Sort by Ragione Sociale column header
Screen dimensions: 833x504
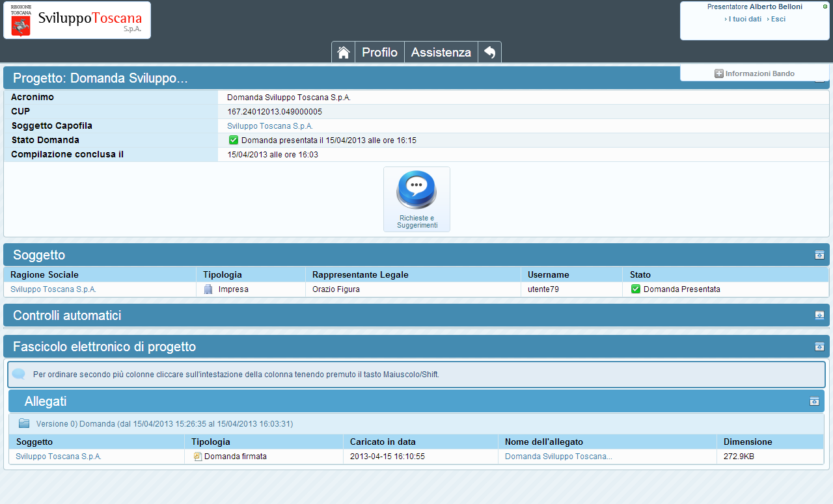tap(100, 274)
